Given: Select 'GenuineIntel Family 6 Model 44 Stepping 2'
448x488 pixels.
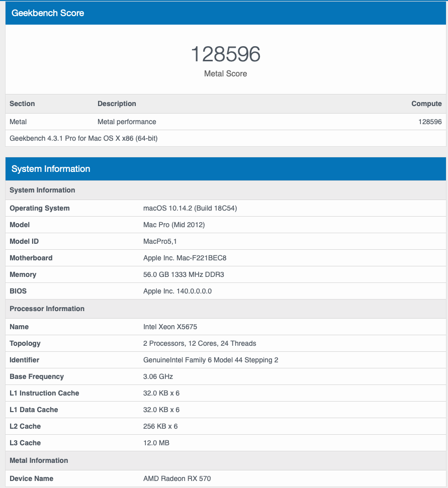Looking at the screenshot, I should pos(211,360).
